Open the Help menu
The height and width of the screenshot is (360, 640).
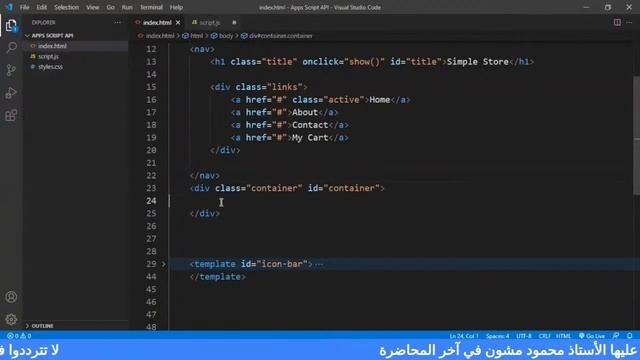[x=176, y=7]
